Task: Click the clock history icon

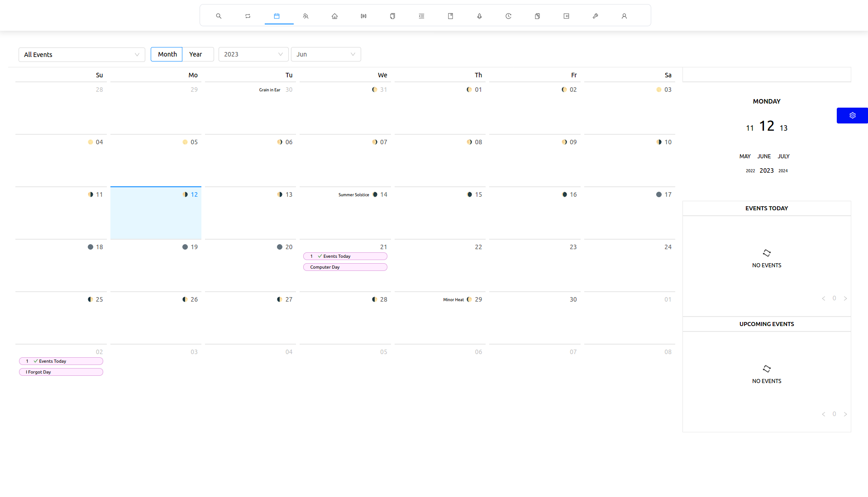Action: tap(508, 16)
